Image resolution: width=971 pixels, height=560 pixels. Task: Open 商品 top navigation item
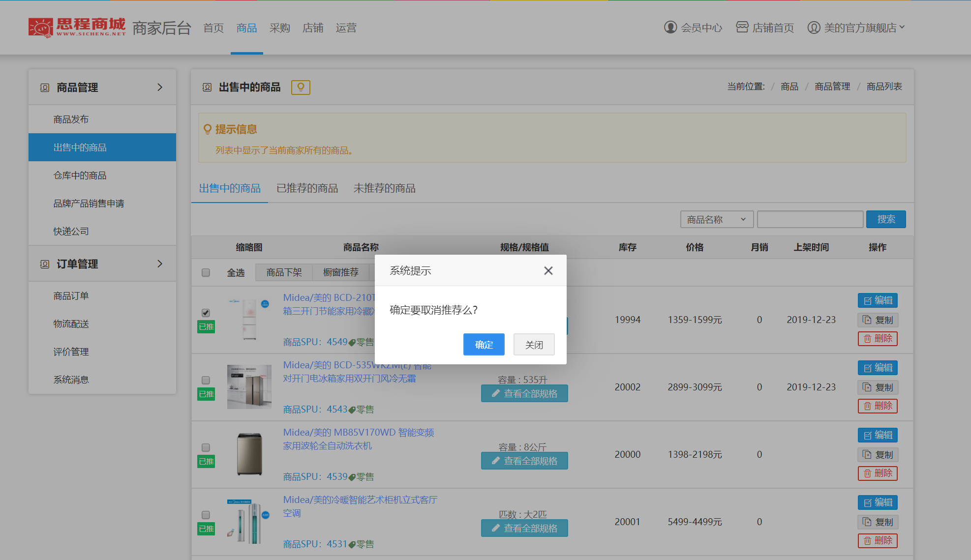(x=246, y=28)
